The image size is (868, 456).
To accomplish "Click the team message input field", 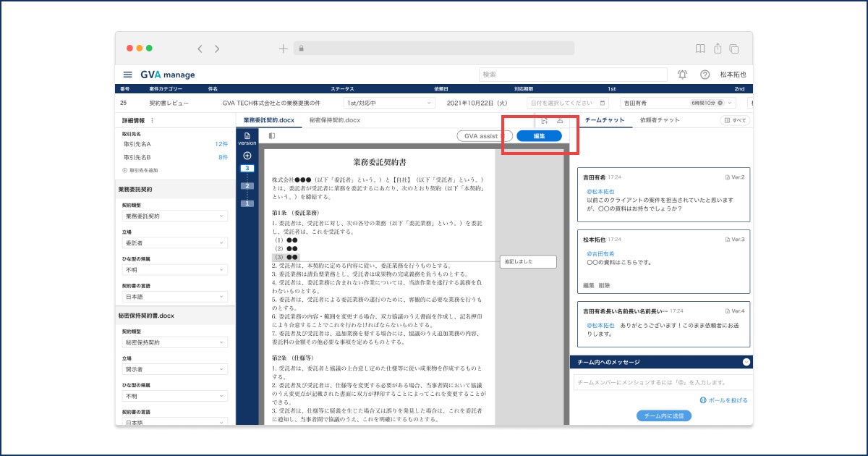I will tap(661, 382).
